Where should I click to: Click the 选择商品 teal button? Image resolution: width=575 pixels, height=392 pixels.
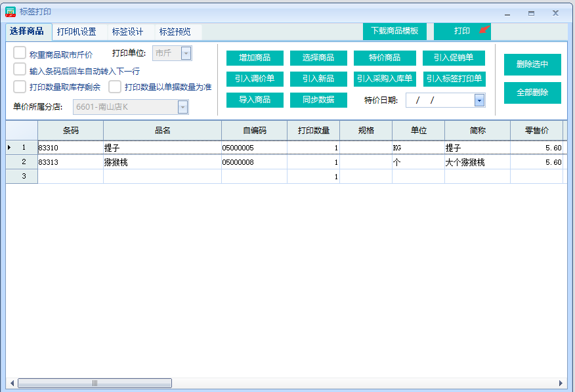(318, 58)
